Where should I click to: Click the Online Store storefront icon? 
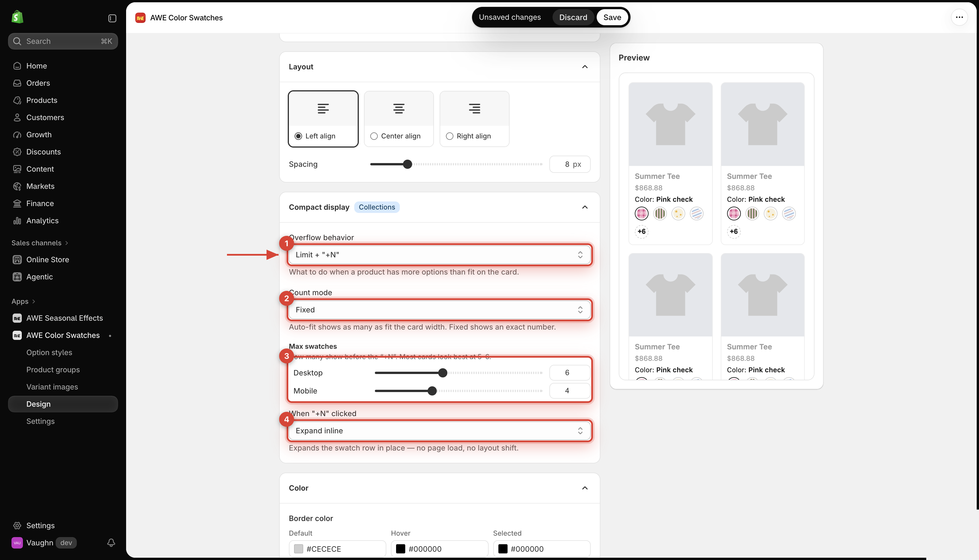(x=17, y=260)
